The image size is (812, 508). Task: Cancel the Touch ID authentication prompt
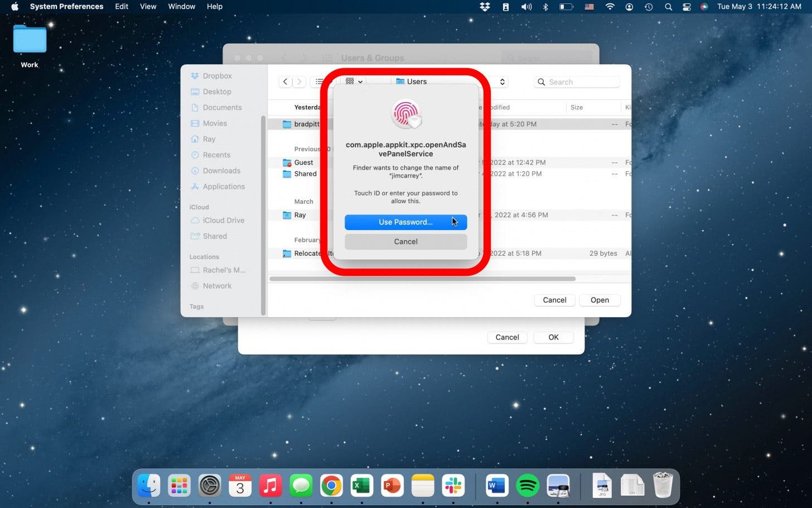tap(405, 242)
